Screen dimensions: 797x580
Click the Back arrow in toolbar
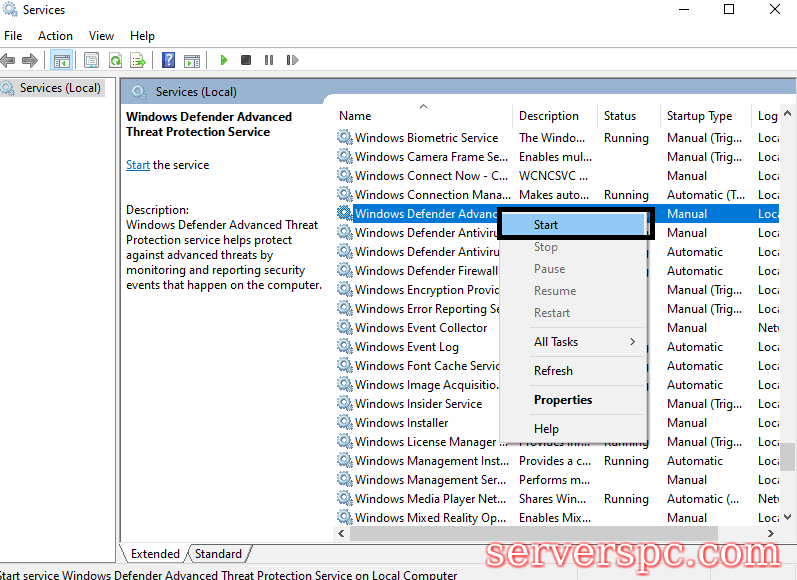tap(9, 60)
